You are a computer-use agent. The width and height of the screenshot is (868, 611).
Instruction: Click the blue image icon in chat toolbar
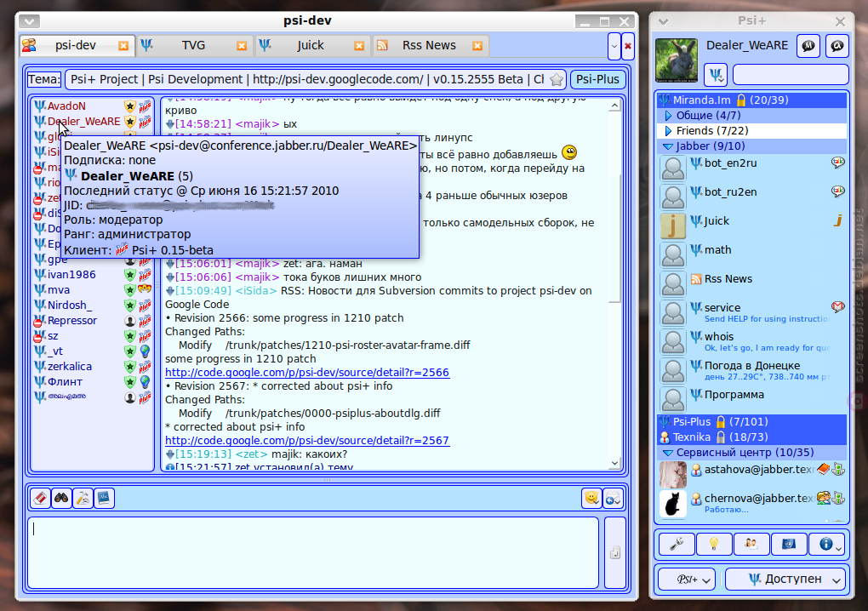(x=104, y=498)
